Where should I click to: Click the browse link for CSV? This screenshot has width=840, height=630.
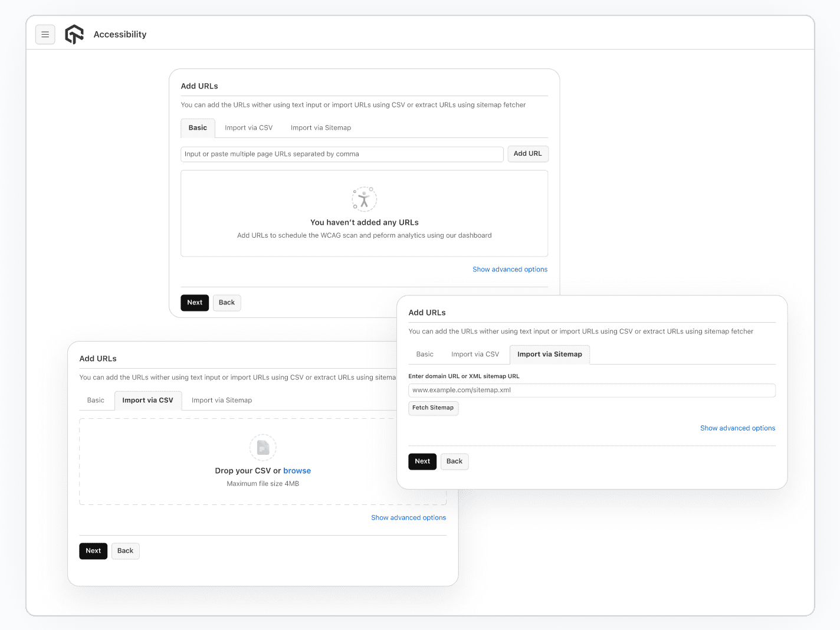(297, 471)
